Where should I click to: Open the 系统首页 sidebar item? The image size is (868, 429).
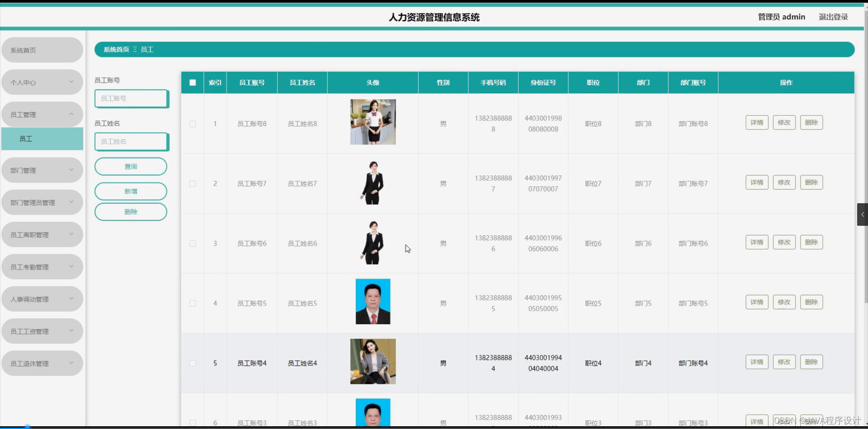pos(42,50)
